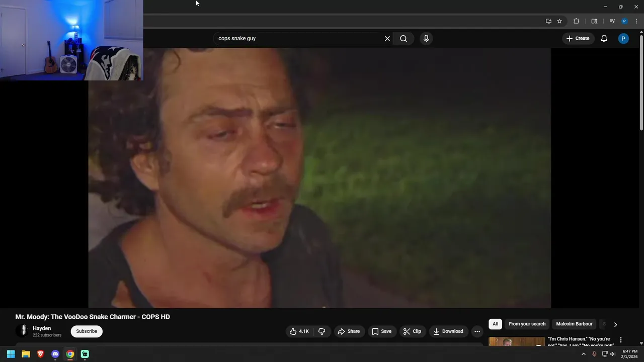
Task: Create a Clip of the video
Action: coord(412,331)
